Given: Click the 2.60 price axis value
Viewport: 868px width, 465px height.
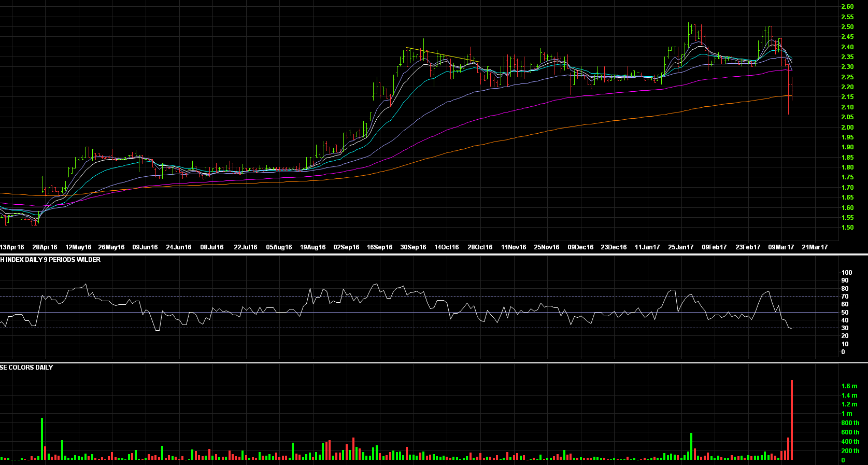Looking at the screenshot, I should (847, 7).
